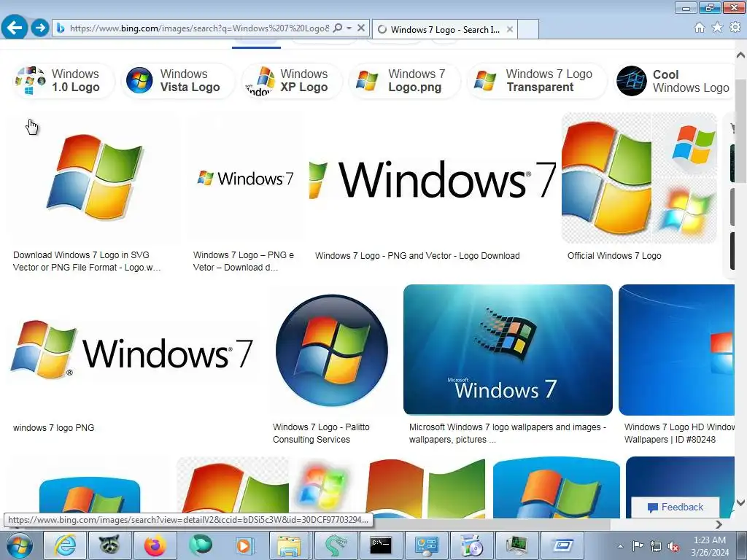
Task: Stop loading with the address bar X
Action: point(361,28)
